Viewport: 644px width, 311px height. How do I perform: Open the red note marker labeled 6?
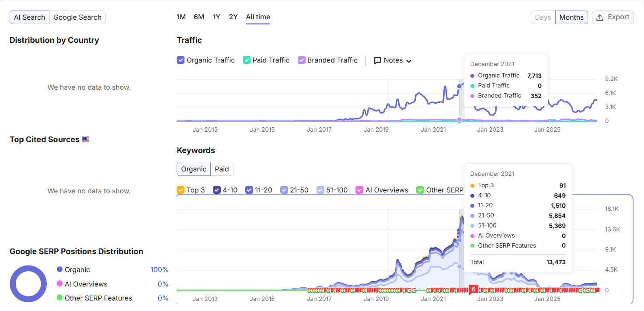point(473,289)
